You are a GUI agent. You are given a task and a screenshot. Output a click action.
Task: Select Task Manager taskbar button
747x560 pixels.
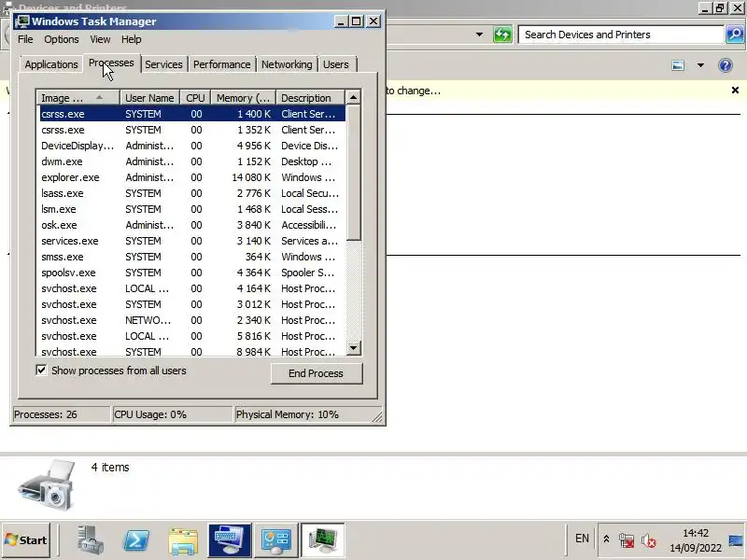point(323,540)
